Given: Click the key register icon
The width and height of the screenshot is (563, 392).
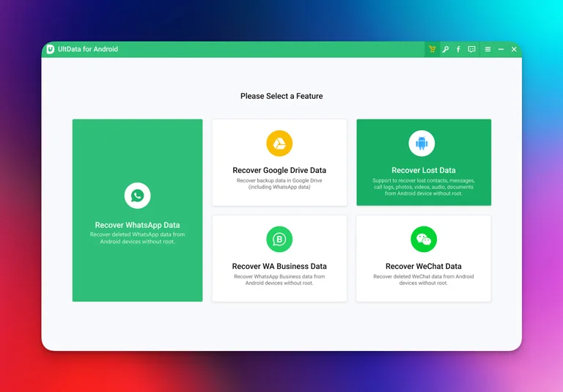Looking at the screenshot, I should click(x=445, y=49).
